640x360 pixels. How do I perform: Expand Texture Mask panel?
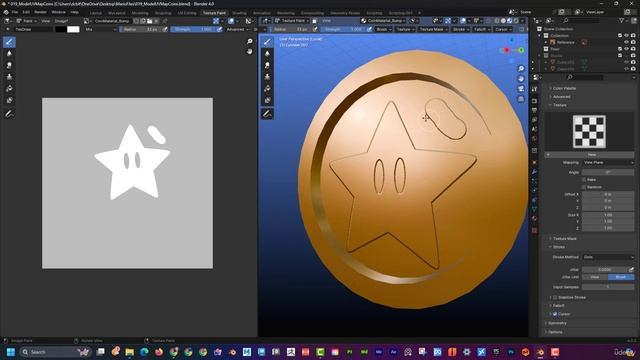click(x=564, y=239)
